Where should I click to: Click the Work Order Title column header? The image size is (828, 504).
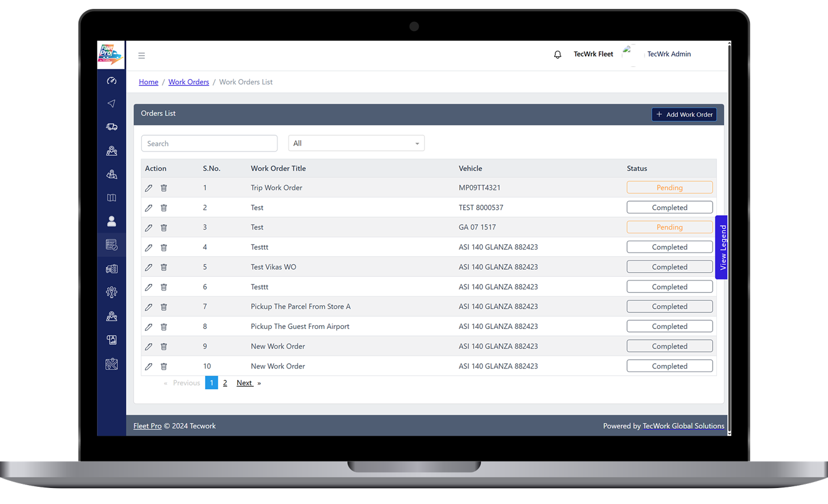[x=278, y=169]
